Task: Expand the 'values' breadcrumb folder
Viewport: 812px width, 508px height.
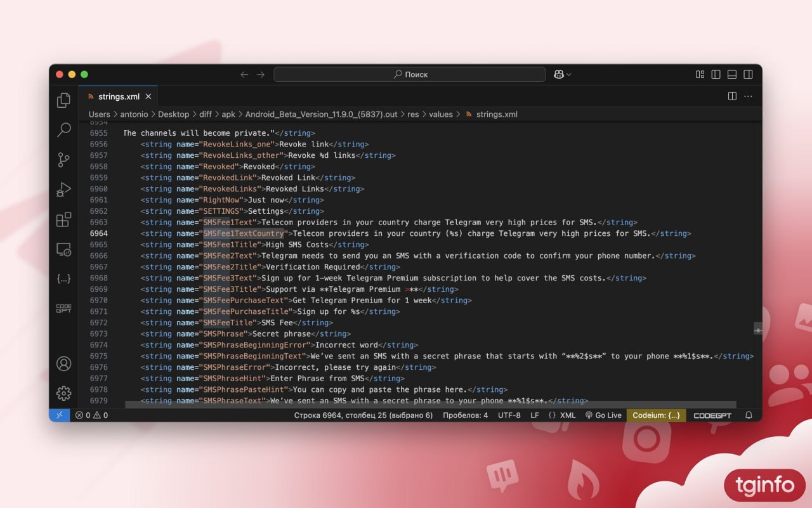Action: point(440,114)
